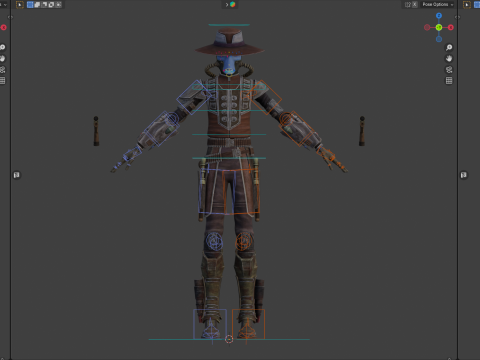Click the red X axis circle in left viewport gizmo
The height and width of the screenshot is (360, 480).
(4, 27)
